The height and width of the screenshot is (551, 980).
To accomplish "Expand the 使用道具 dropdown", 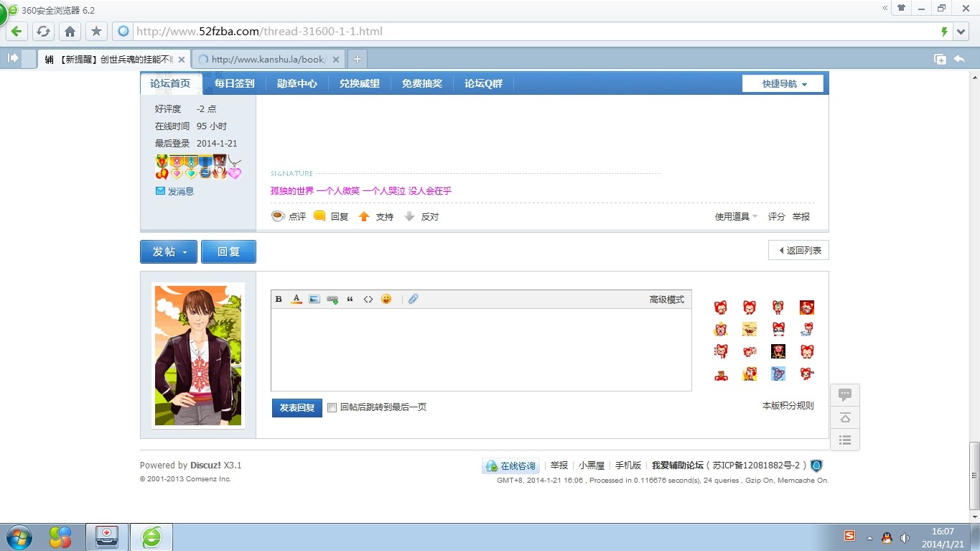I will click(x=736, y=216).
